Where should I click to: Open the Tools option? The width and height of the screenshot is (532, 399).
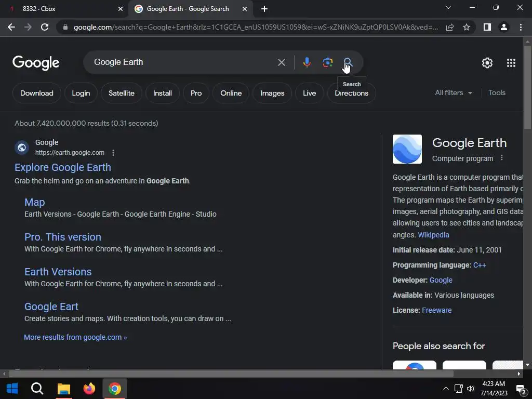(x=497, y=92)
